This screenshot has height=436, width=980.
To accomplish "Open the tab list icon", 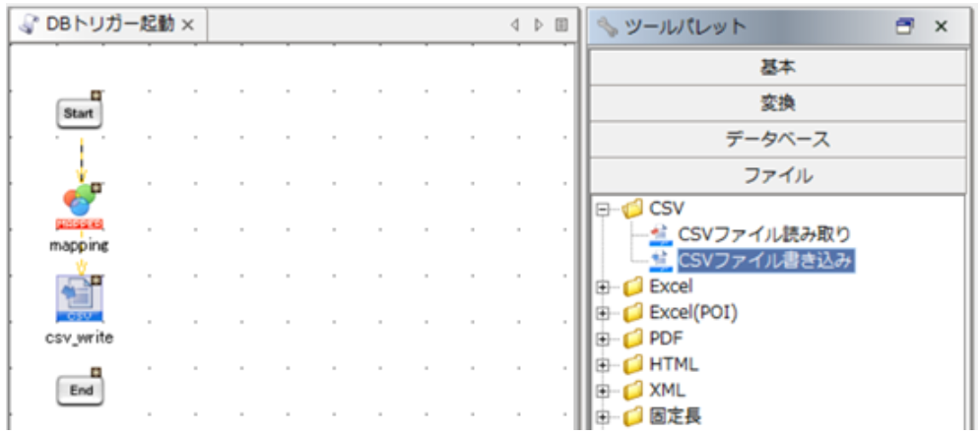I will 561,26.
